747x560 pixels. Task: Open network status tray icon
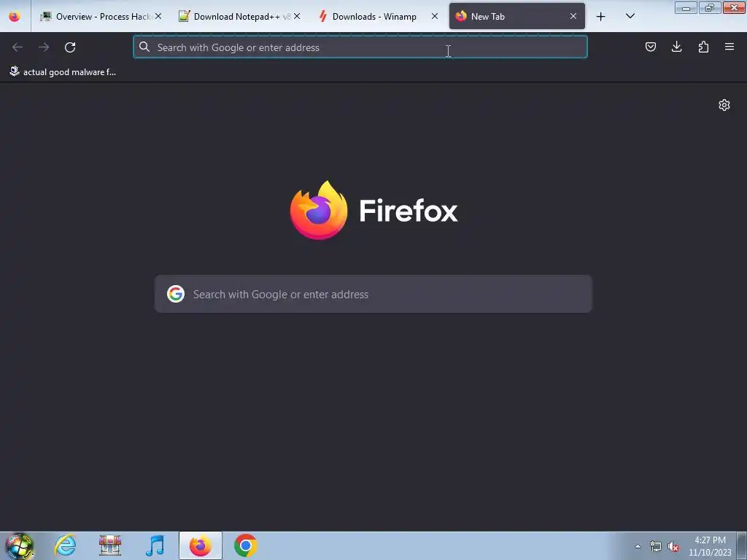pyautogui.click(x=656, y=546)
